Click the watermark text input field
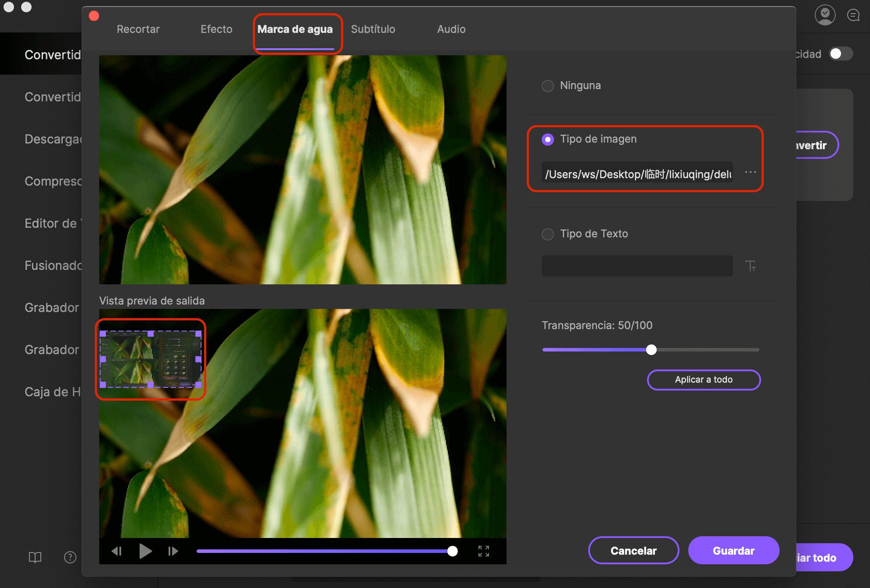The image size is (870, 588). point(637,266)
